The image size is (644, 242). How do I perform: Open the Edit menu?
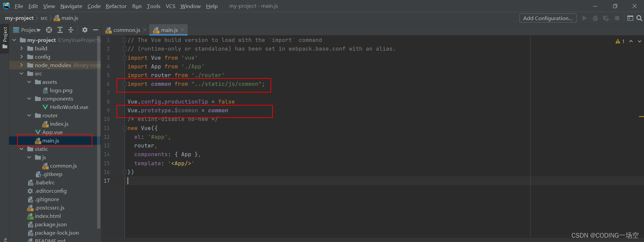point(33,6)
